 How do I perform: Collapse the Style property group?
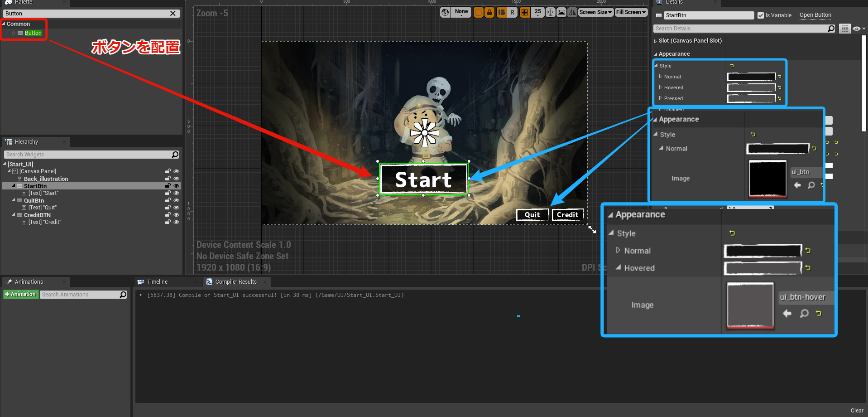tap(656, 66)
